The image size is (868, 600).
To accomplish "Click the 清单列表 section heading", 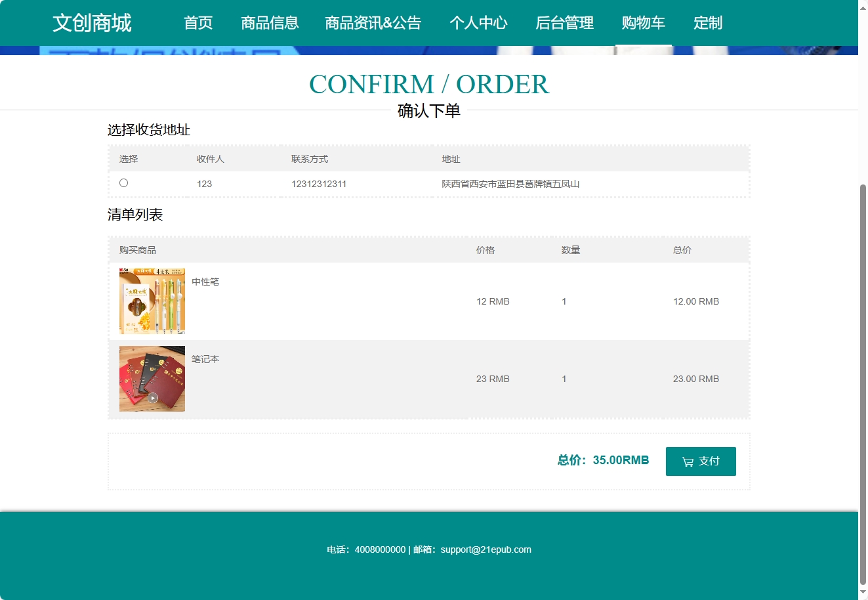I will [x=135, y=215].
